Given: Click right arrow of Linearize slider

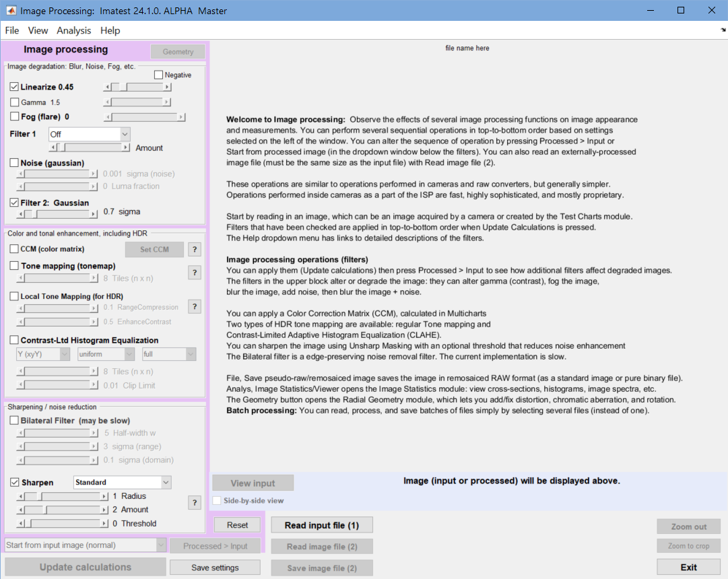Looking at the screenshot, I should point(168,87).
